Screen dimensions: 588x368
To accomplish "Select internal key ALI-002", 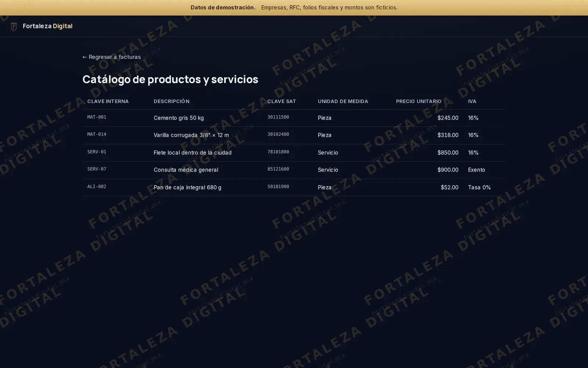I will 97,187.
